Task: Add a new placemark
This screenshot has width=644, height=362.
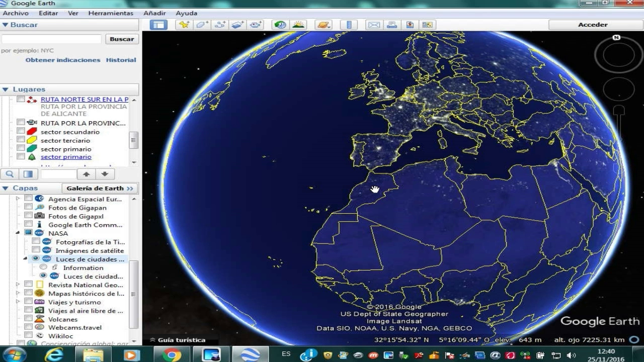Action: click(x=184, y=25)
